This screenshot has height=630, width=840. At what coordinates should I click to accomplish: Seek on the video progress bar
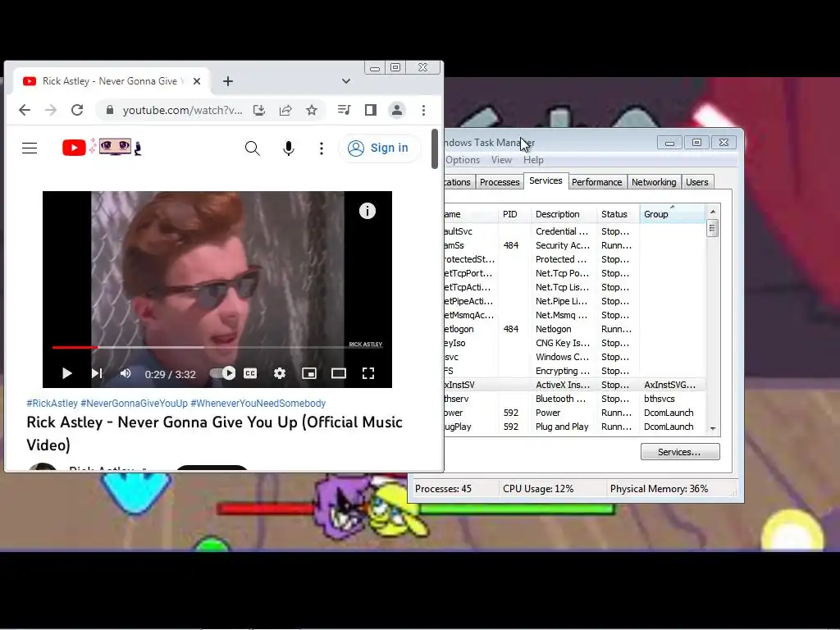pyautogui.click(x=217, y=348)
